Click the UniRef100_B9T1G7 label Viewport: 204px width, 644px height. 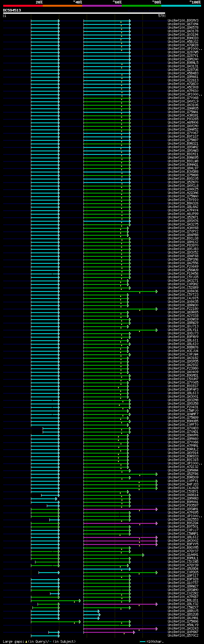[183, 136]
